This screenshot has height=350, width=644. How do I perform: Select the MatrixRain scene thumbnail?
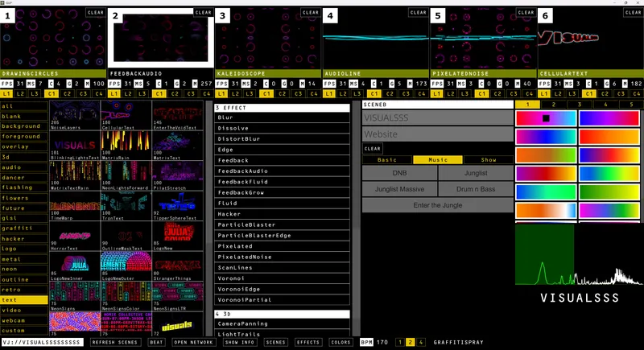(x=124, y=145)
